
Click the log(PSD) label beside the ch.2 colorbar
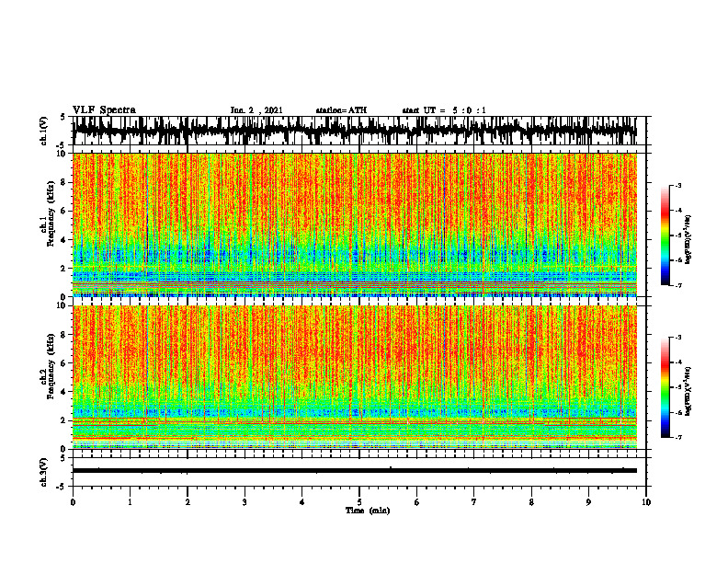[688, 391]
